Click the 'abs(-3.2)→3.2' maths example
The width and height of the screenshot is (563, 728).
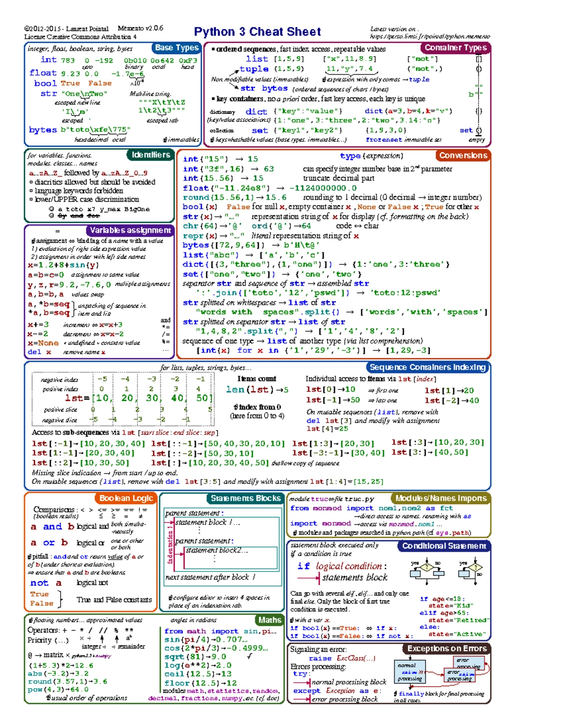(58, 673)
